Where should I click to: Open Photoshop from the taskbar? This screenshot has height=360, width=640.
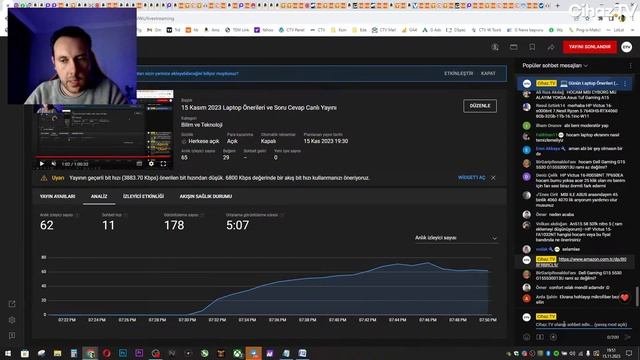[123, 353]
